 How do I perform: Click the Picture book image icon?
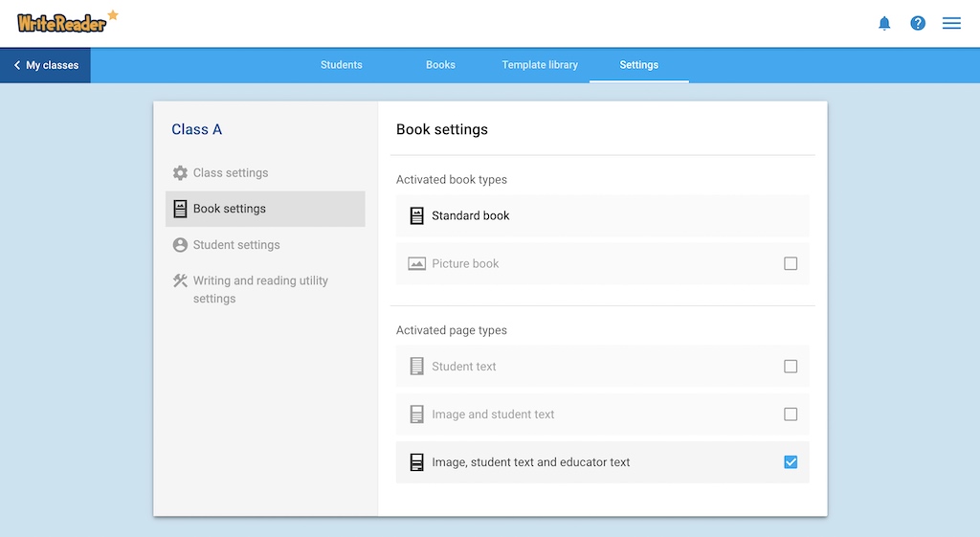pos(417,264)
